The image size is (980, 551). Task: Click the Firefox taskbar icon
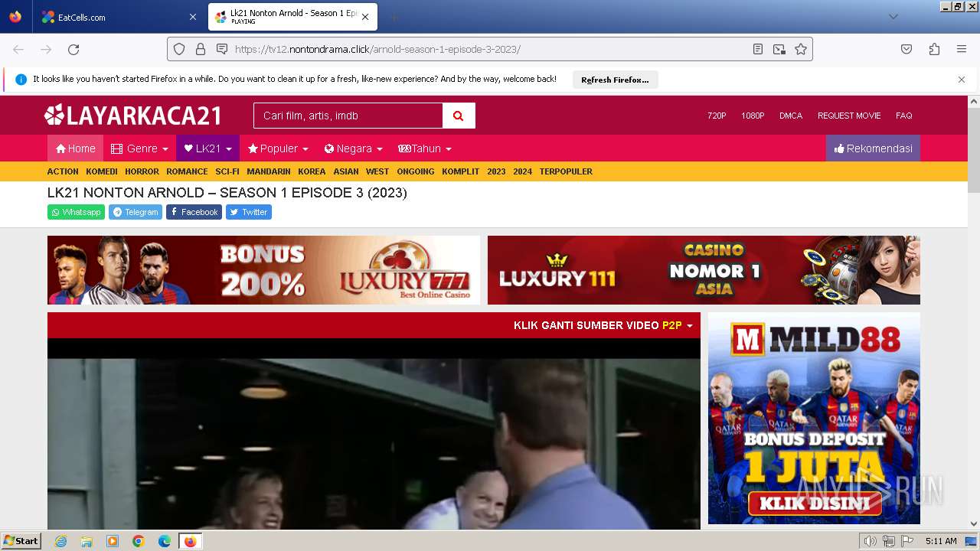click(x=190, y=541)
